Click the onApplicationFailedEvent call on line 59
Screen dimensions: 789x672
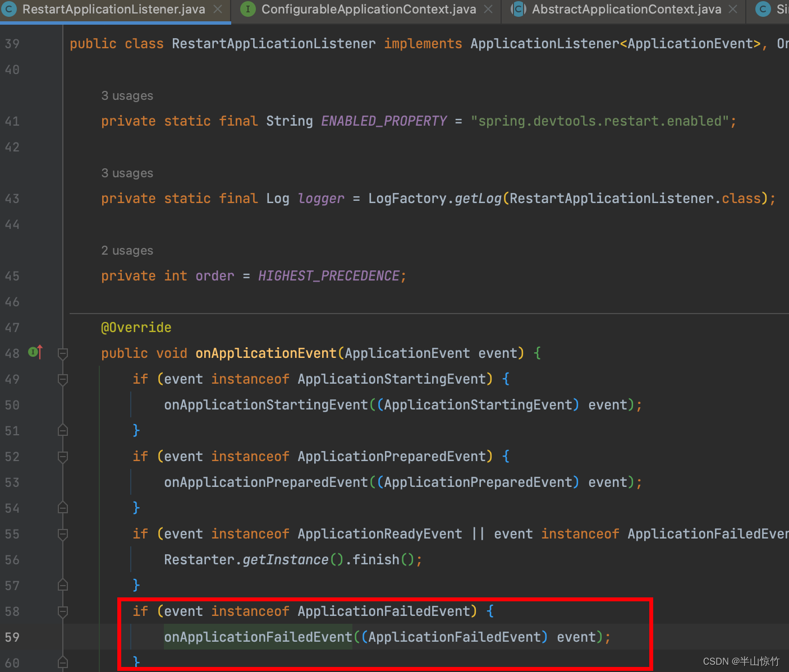click(258, 637)
